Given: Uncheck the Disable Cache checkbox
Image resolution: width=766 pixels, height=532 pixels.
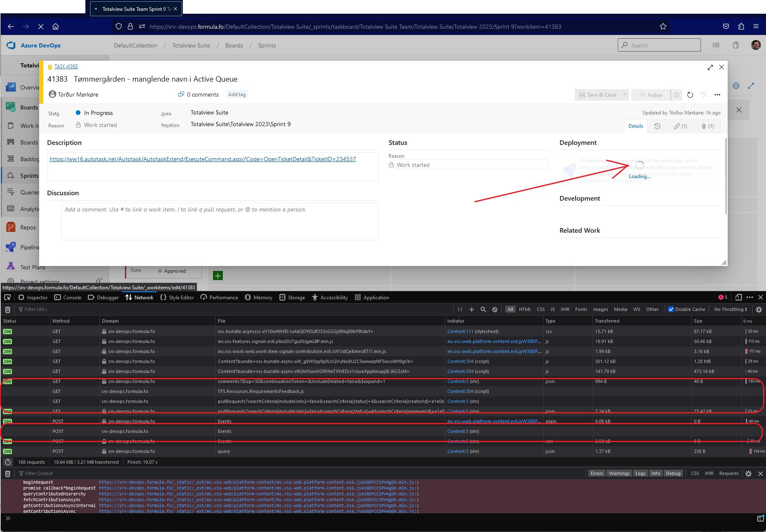Looking at the screenshot, I should tap(671, 309).
